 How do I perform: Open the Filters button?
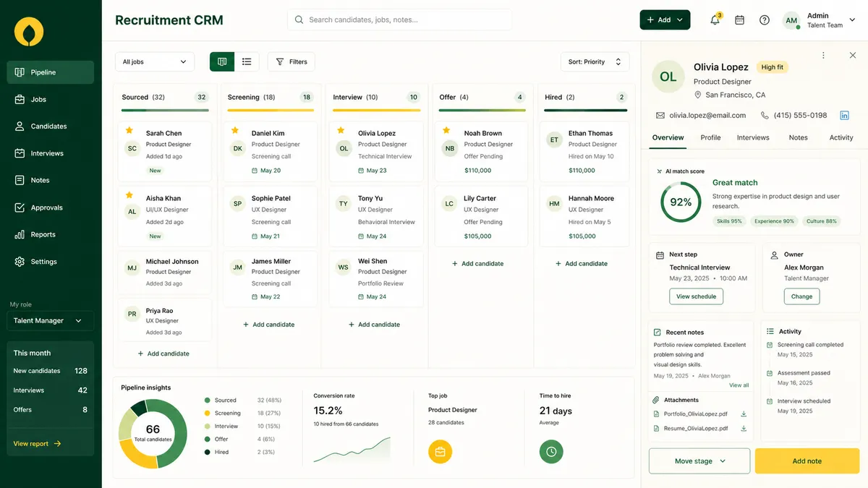tap(291, 62)
